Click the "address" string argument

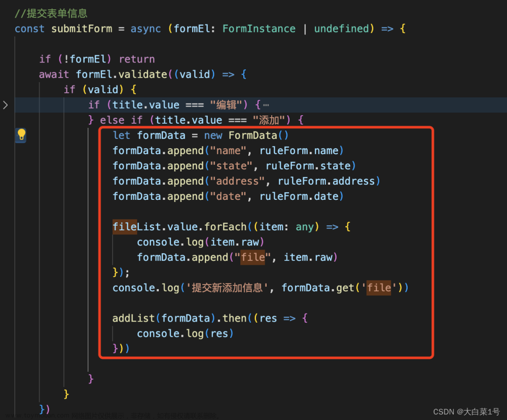pos(238,181)
